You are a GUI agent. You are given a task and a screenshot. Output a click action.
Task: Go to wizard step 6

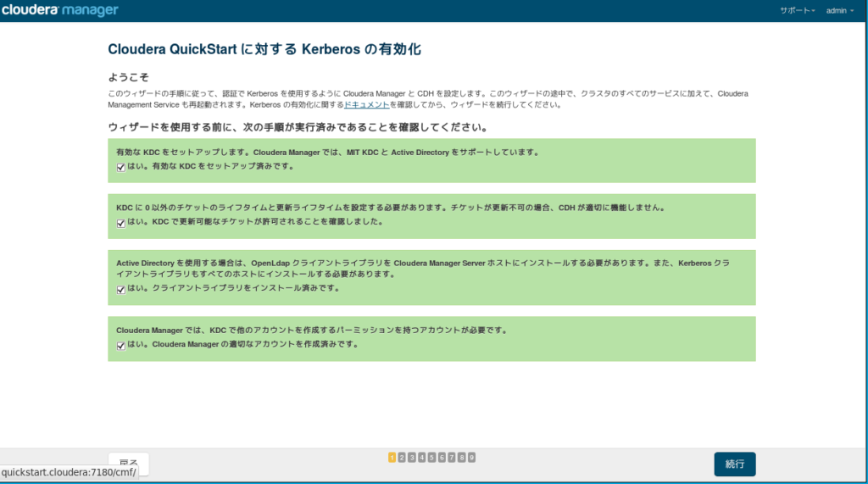442,458
